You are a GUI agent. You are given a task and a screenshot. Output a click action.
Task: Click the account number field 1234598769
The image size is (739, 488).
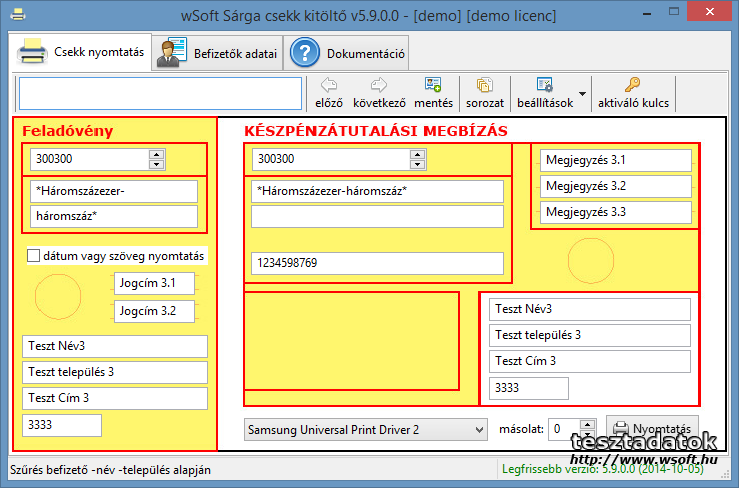tap(377, 263)
